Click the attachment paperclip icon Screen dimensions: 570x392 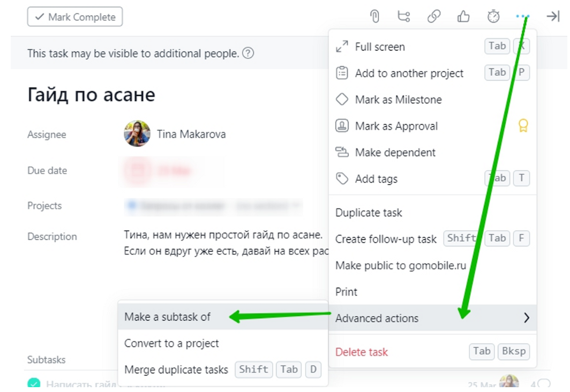(x=374, y=17)
